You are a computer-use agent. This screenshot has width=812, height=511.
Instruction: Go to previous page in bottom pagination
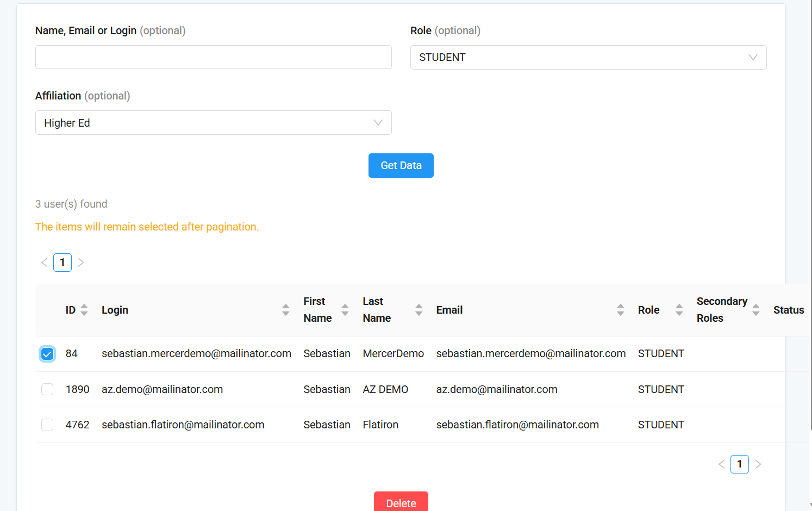[721, 464]
